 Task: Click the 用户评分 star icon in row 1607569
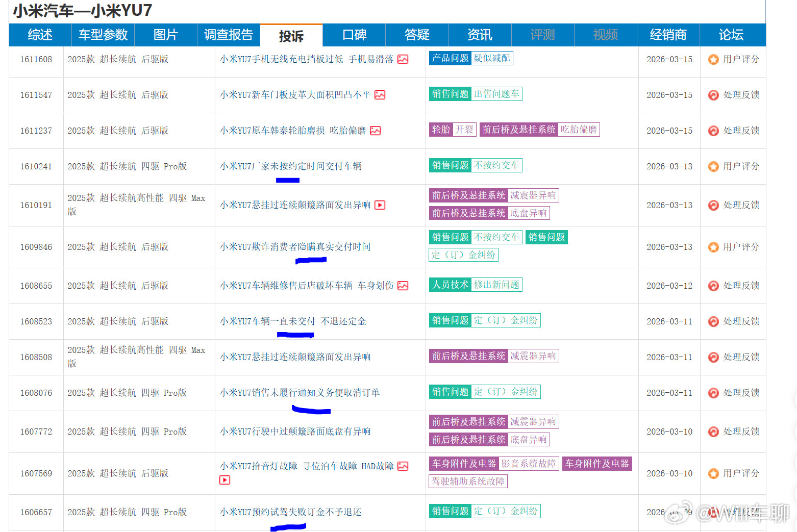(713, 473)
